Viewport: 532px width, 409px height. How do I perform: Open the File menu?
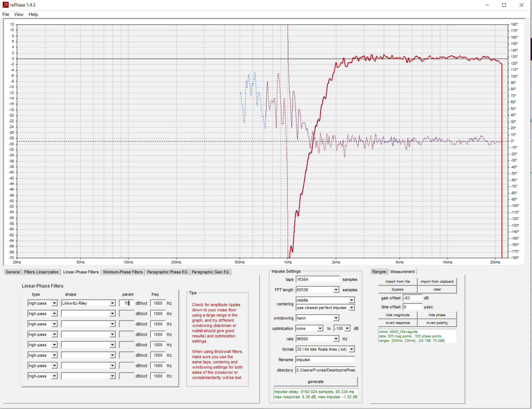coord(6,14)
